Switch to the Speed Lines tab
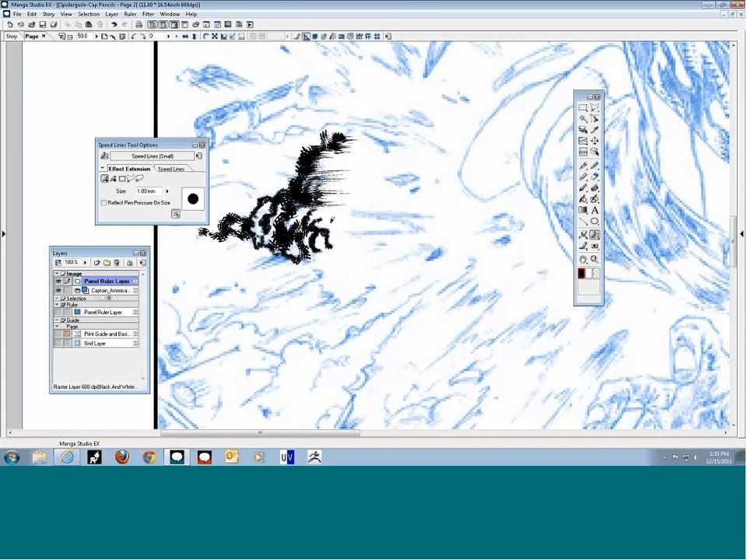The height and width of the screenshot is (560, 747). (x=170, y=169)
